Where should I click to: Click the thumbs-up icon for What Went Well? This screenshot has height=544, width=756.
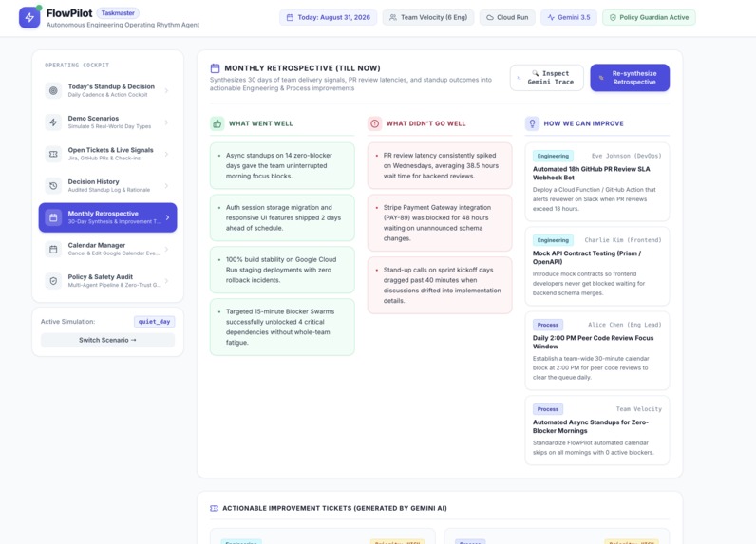click(217, 123)
